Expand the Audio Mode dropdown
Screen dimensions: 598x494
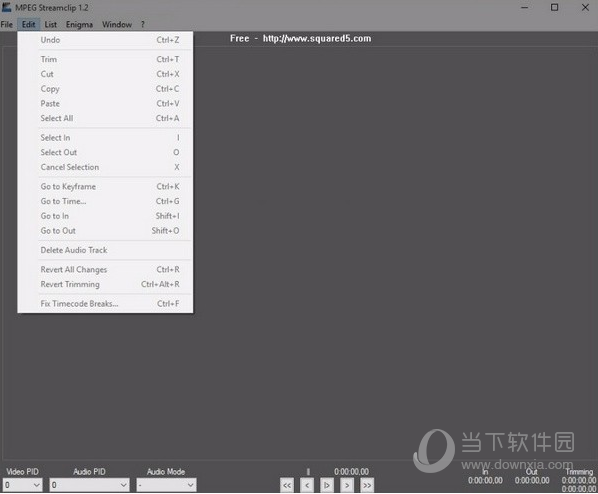click(167, 485)
